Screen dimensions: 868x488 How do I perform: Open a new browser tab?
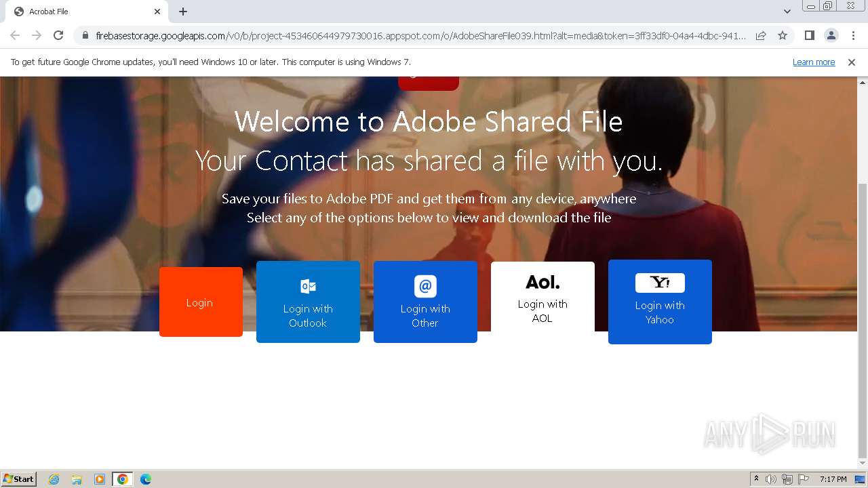[183, 12]
